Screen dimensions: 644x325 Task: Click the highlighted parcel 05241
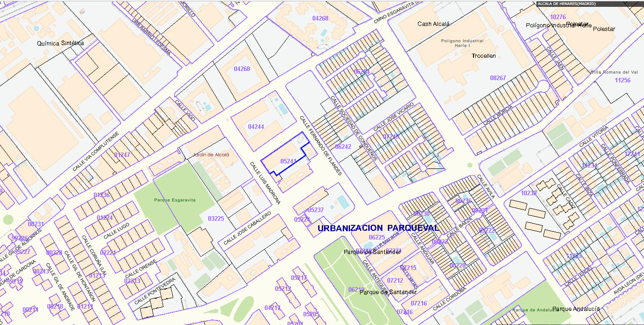pos(288,161)
